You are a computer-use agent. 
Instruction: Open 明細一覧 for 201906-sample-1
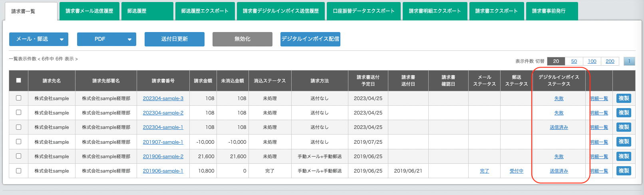pyautogui.click(x=599, y=171)
